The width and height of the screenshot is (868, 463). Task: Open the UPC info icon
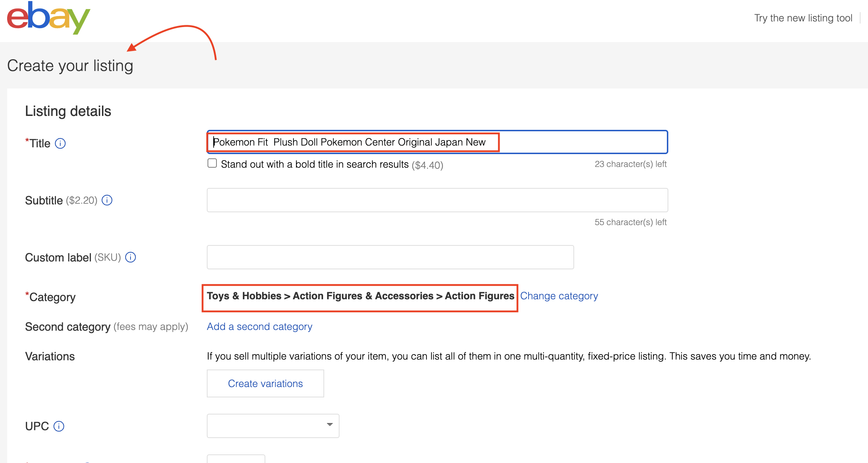tap(59, 426)
